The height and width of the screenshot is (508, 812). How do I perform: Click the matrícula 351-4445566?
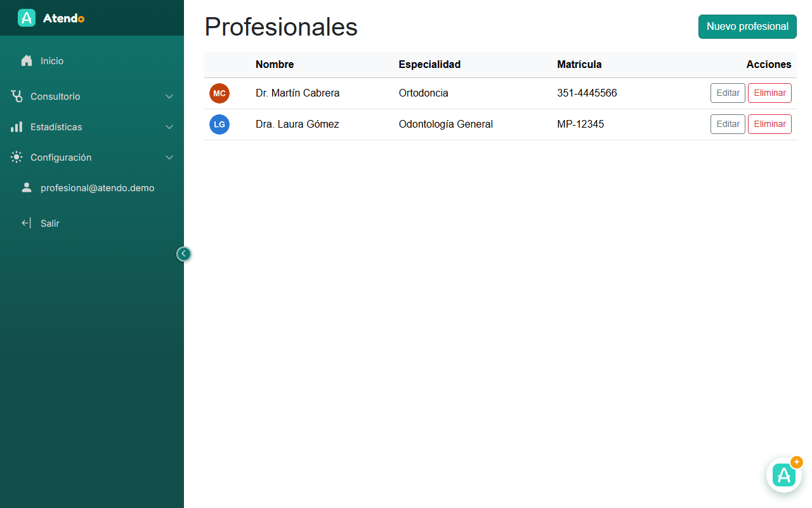(587, 93)
